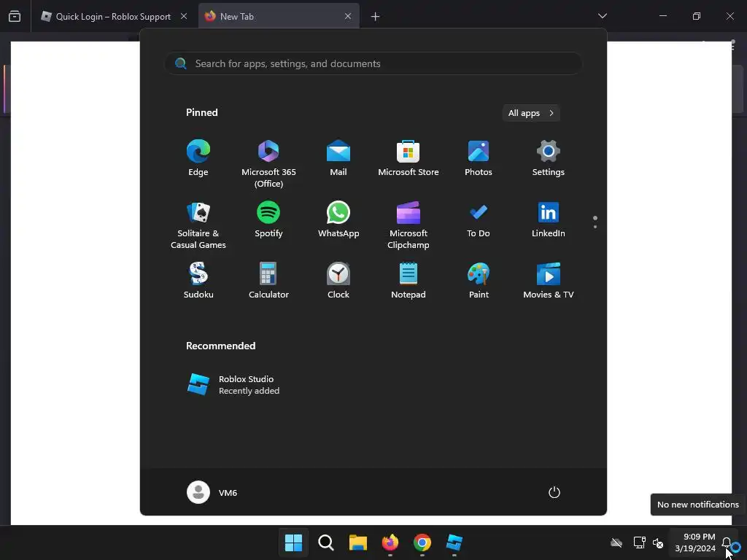Switch to Firefox from the taskbar
Viewport: 747px width, 560px height.
tap(390, 542)
